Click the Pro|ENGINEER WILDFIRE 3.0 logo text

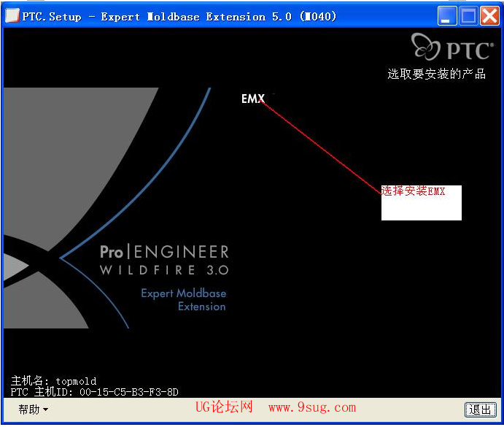[164, 260]
